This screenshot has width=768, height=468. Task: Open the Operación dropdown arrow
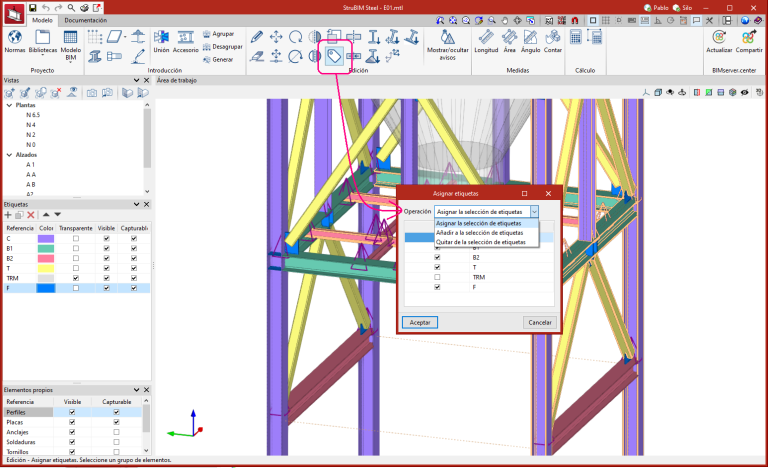[x=534, y=212]
